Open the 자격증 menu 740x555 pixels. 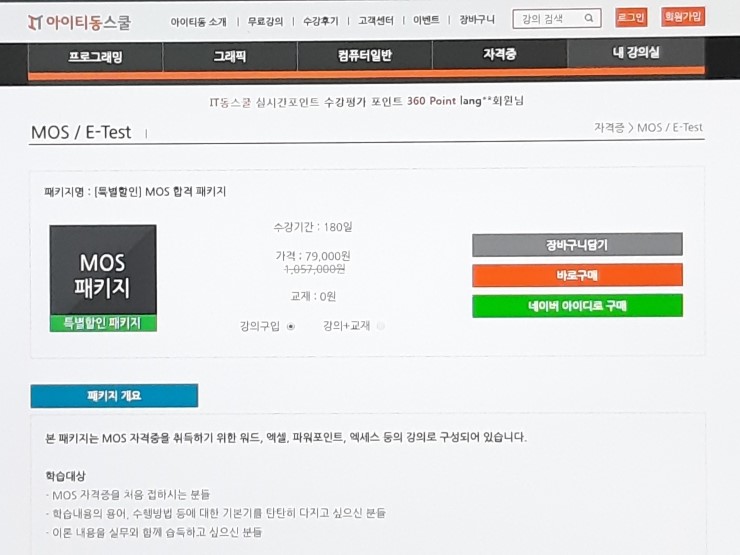tap(499, 54)
